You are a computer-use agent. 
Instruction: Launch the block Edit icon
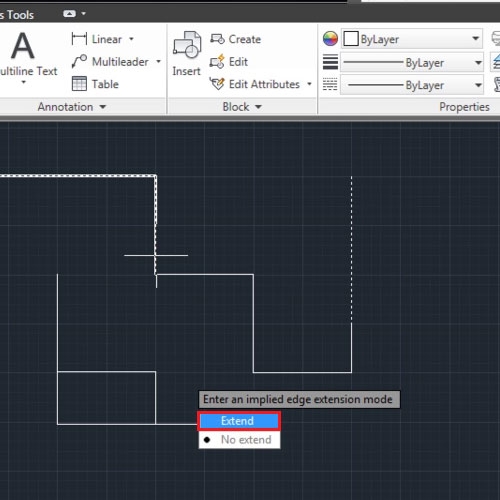pos(217,62)
